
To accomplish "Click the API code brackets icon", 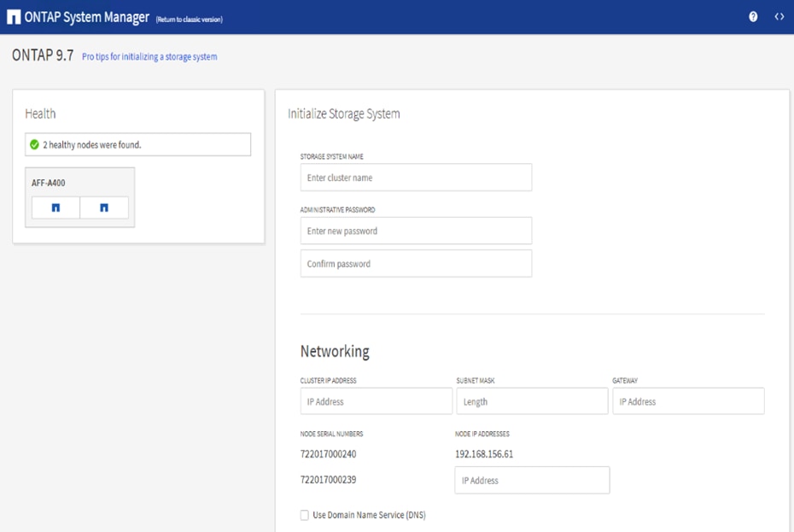I will click(x=779, y=17).
